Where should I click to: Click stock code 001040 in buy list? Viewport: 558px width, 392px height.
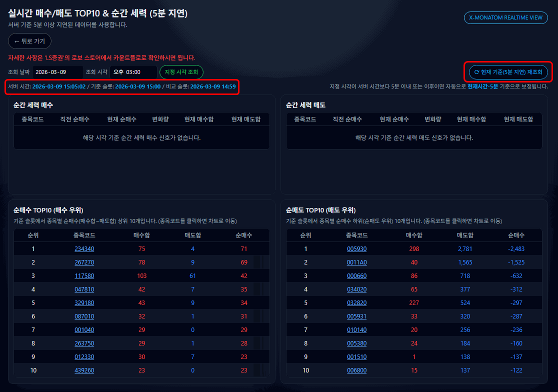click(84, 330)
